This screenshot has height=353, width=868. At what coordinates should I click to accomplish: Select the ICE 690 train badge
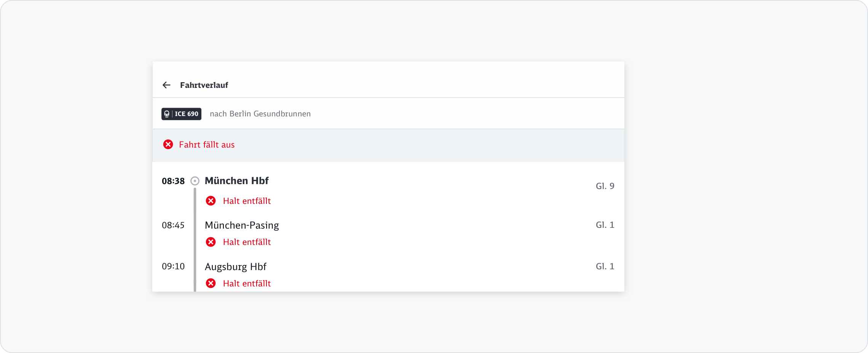(x=182, y=114)
